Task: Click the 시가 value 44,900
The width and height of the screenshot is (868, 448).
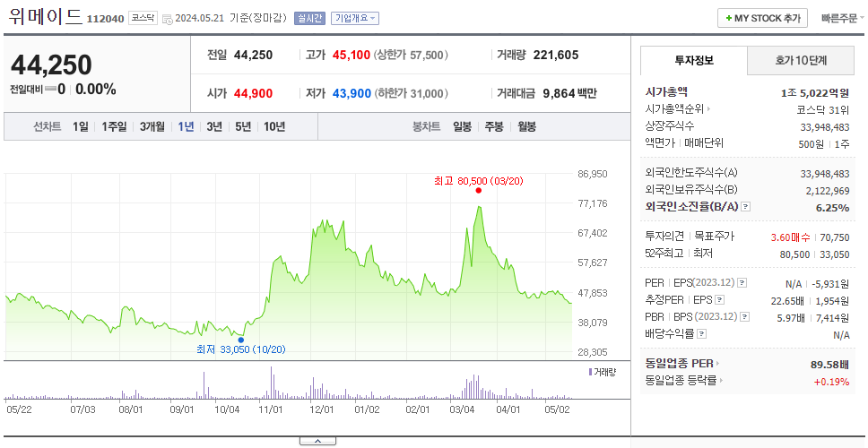Action: 254,93
